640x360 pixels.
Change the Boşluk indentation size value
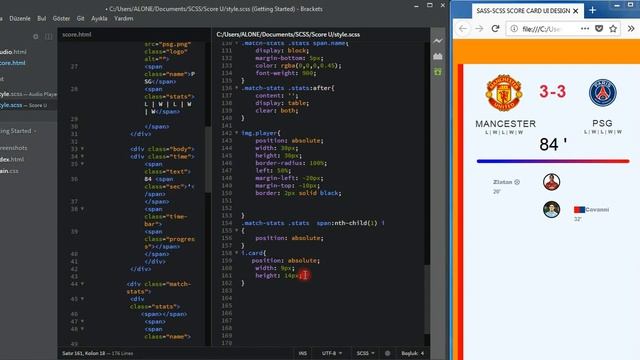(422, 353)
